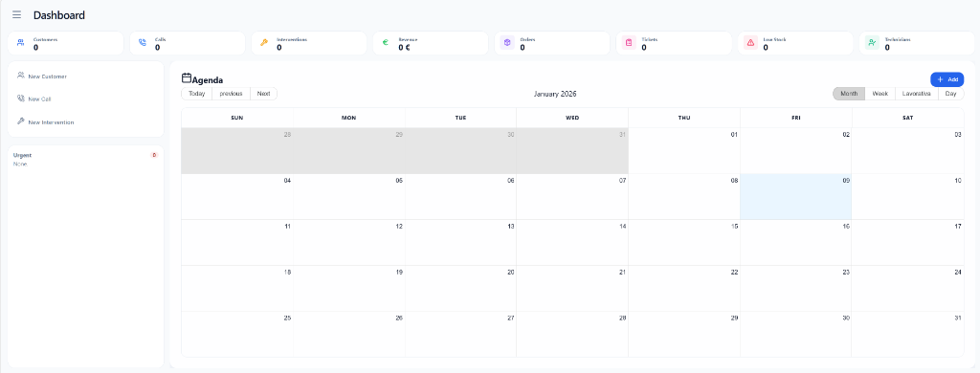Click the Urgent section heading
The height and width of the screenshot is (373, 980).
pyautogui.click(x=23, y=155)
